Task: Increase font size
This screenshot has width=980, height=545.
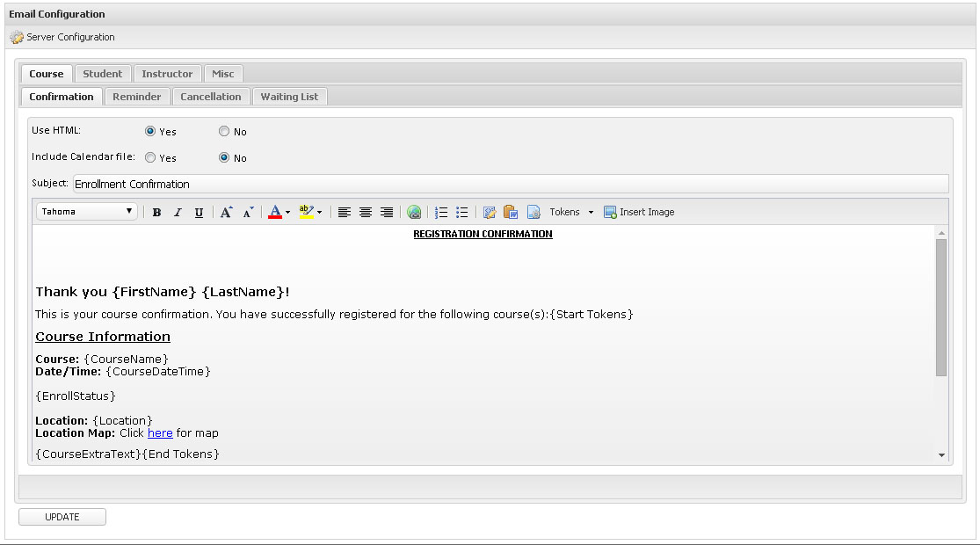Action: tap(226, 213)
